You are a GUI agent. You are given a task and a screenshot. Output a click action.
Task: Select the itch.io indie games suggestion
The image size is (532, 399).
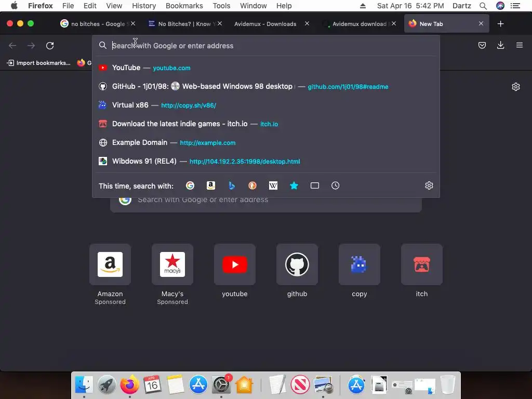[266, 124]
